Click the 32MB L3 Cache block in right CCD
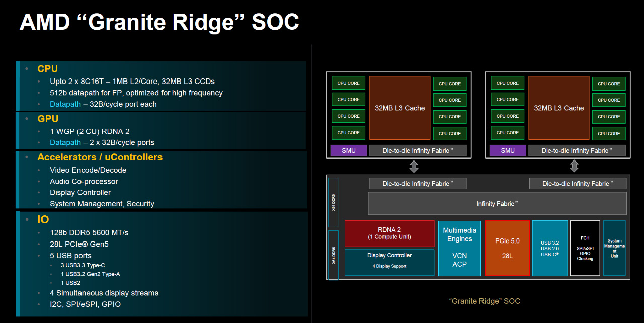 point(559,108)
